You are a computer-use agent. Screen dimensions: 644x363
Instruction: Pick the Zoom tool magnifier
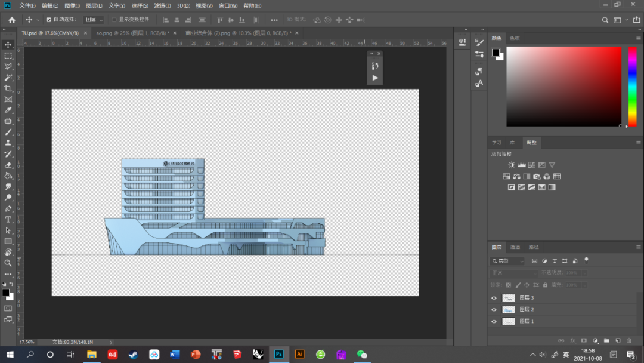pyautogui.click(x=8, y=263)
